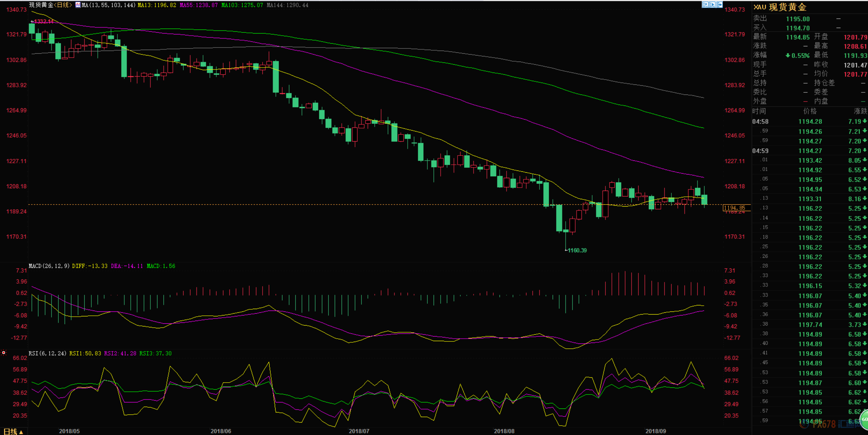Click the 最低 value 1191.93
This screenshot has height=435, width=868.
pyautogui.click(x=855, y=56)
